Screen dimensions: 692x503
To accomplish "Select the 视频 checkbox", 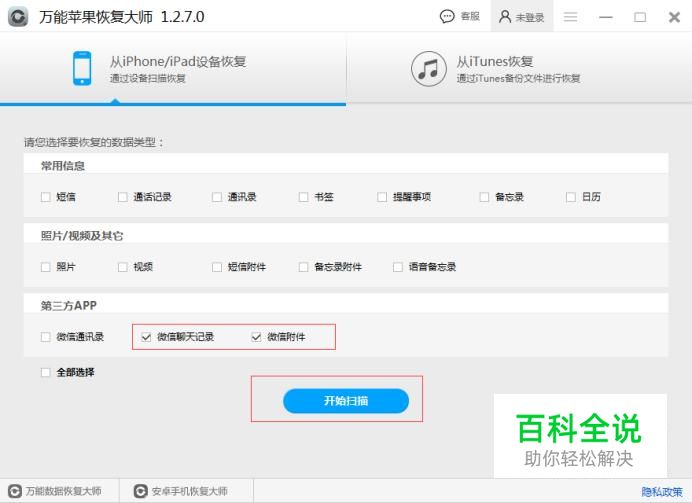I will pos(123,267).
